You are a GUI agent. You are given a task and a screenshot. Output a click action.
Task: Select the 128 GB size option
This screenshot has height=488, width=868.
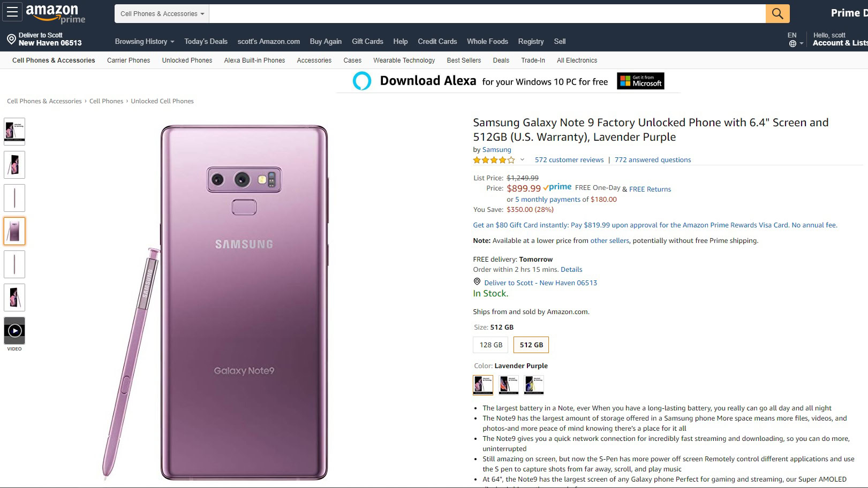[x=490, y=345]
